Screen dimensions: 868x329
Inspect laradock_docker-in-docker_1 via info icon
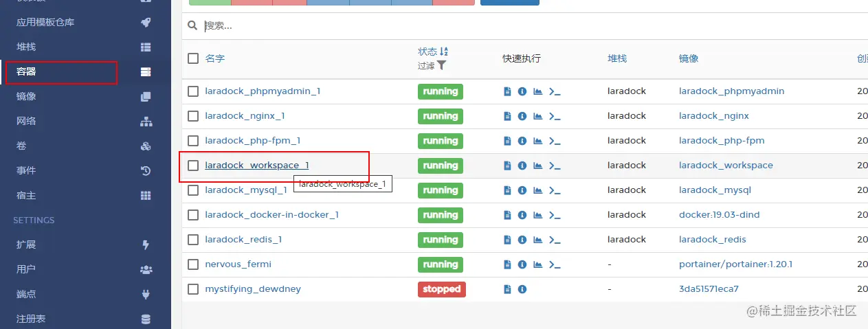(522, 215)
